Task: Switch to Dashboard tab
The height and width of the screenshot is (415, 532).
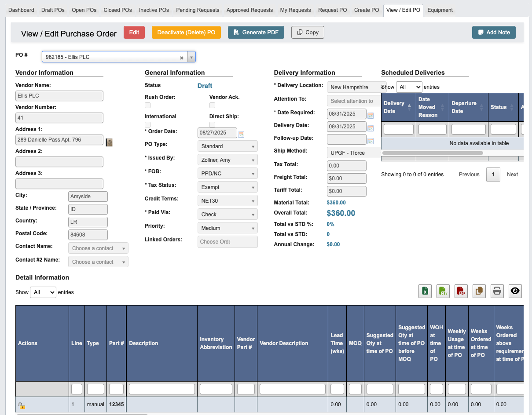Action: click(21, 10)
